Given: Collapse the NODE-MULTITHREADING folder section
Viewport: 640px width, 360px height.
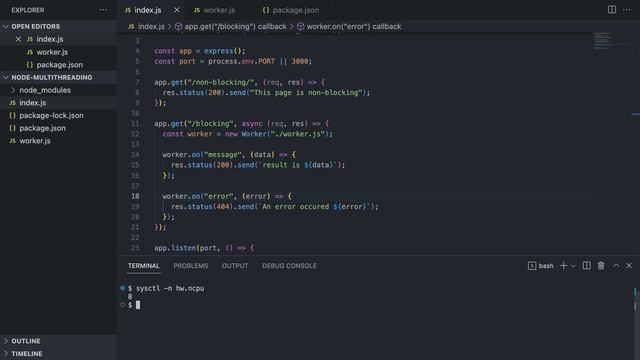Looking at the screenshot, I should pyautogui.click(x=6, y=78).
